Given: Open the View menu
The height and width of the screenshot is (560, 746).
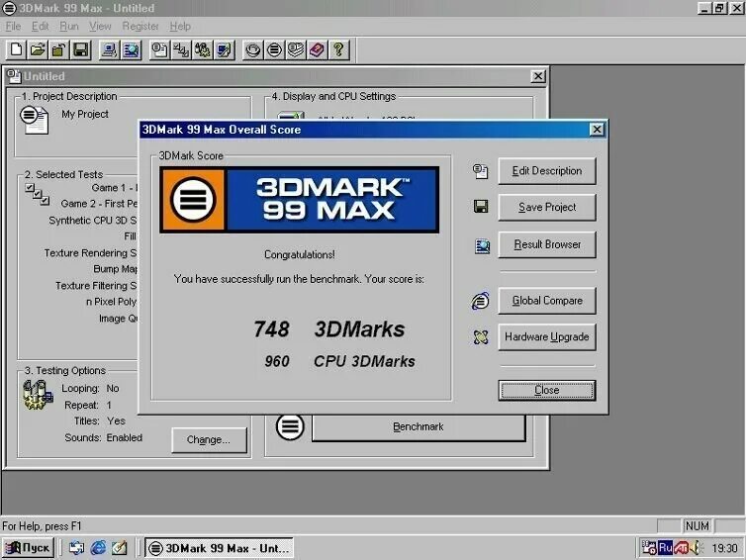Looking at the screenshot, I should tap(100, 26).
